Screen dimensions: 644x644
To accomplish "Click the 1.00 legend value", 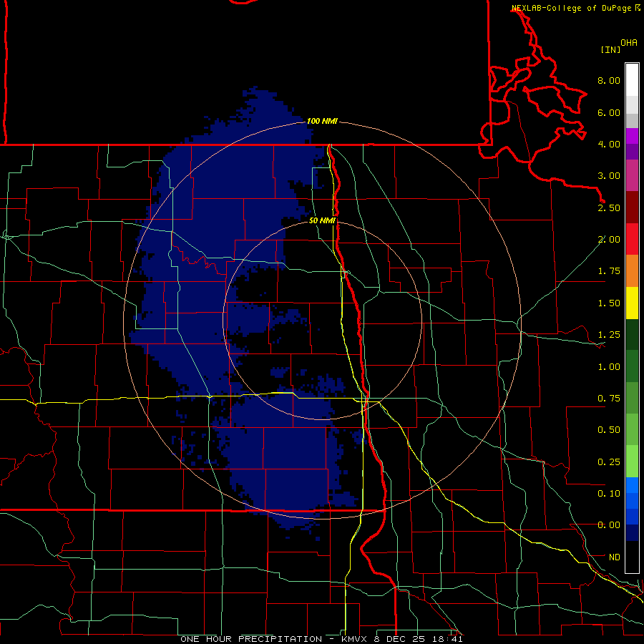I will point(609,367).
